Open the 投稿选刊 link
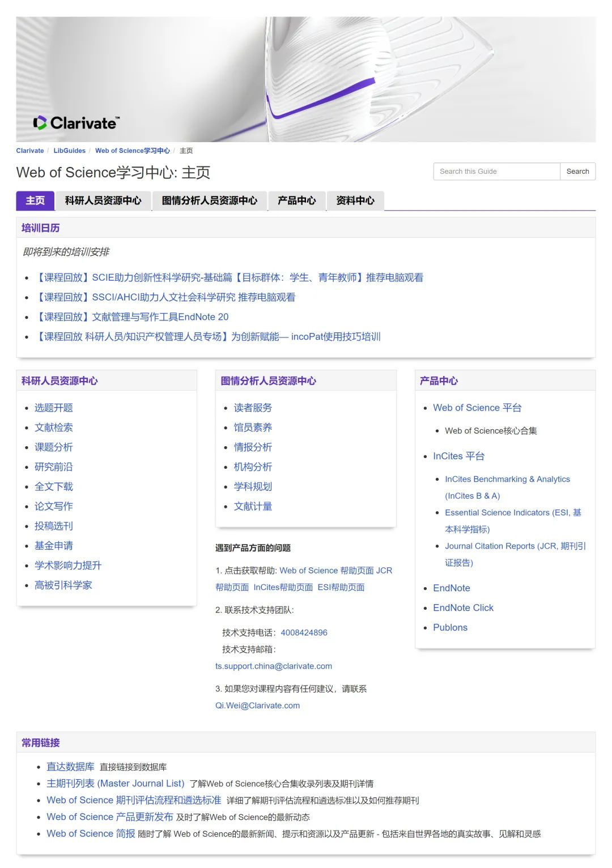The width and height of the screenshot is (612, 868). 54,526
